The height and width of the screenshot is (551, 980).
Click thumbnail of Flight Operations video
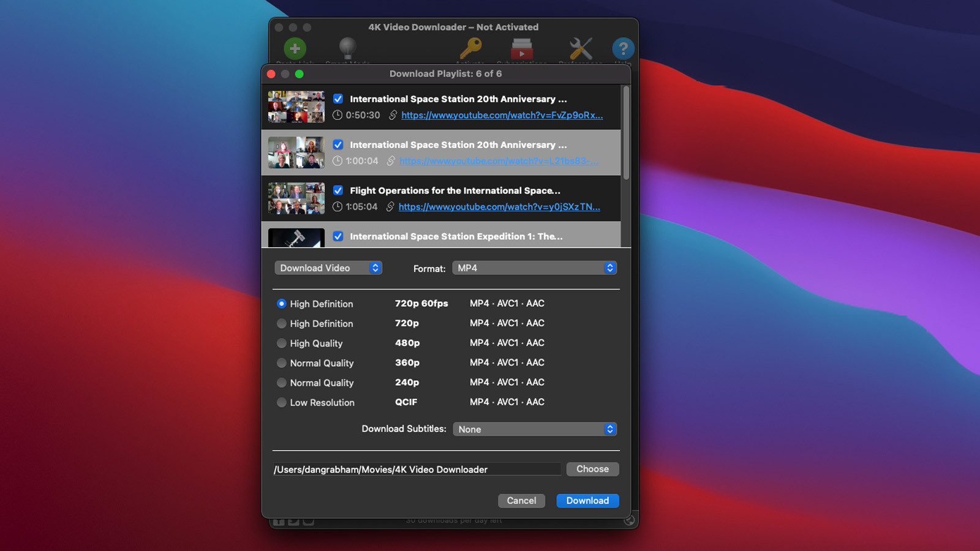[296, 198]
